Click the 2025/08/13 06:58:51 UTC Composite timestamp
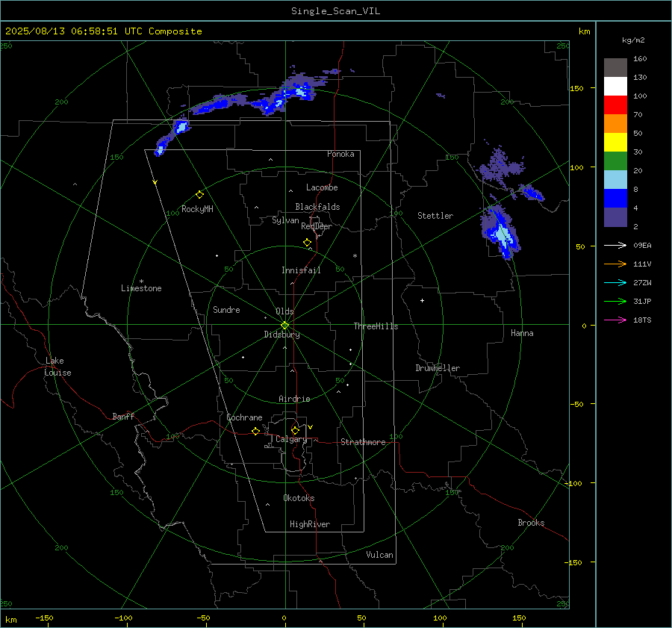This screenshot has height=628, width=672. click(103, 31)
